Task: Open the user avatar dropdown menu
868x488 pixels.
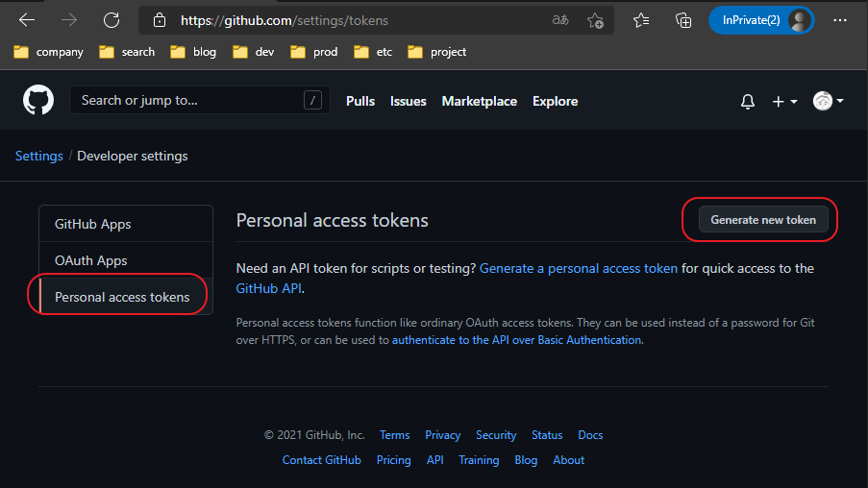Action: coord(829,101)
